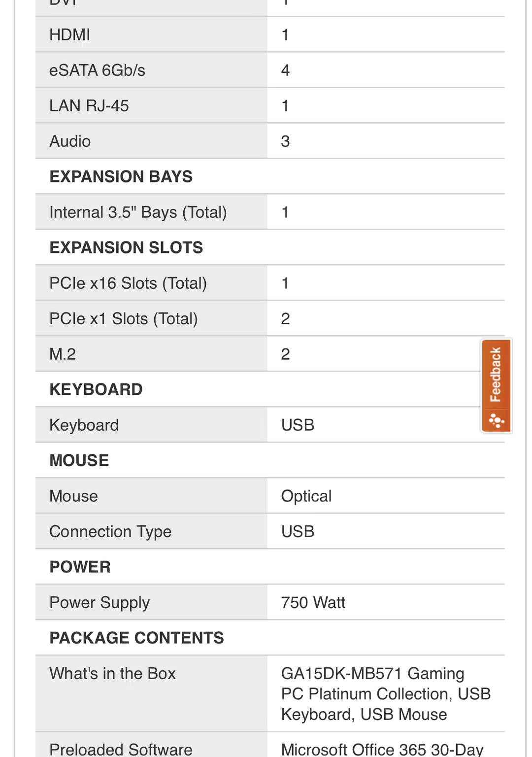This screenshot has width=532, height=757.
Task: Click the POWER section heading
Action: pos(80,567)
